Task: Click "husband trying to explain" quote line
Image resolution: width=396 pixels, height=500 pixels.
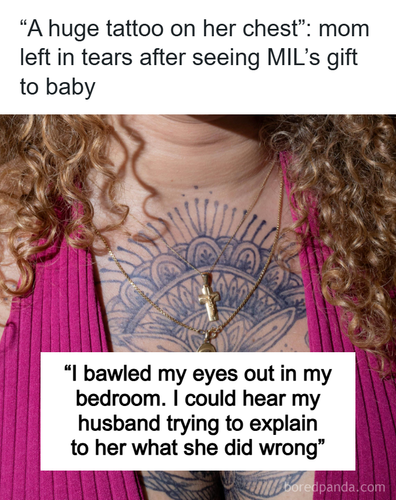Action: point(198,423)
